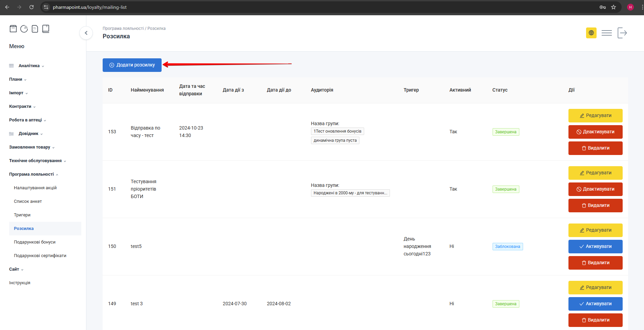Screen dimensions: 644x330
Task: Bookmark this page with the star icon
Action: 614,7
